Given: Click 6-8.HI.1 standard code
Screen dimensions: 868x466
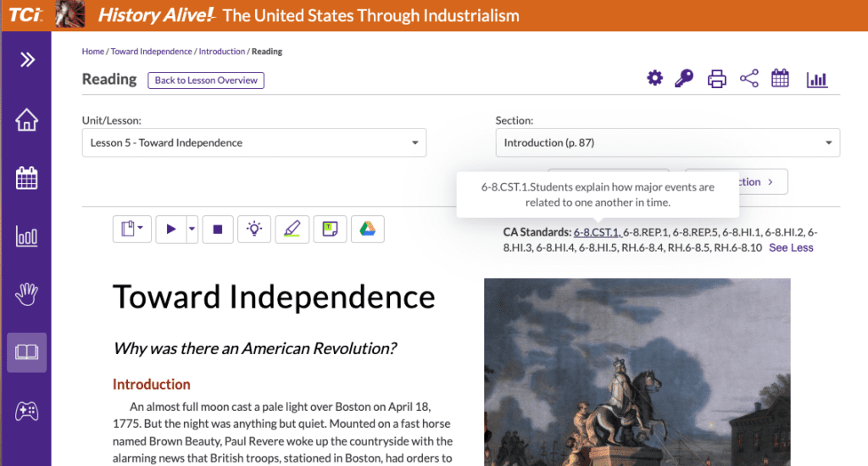Looking at the screenshot, I should click(742, 232).
